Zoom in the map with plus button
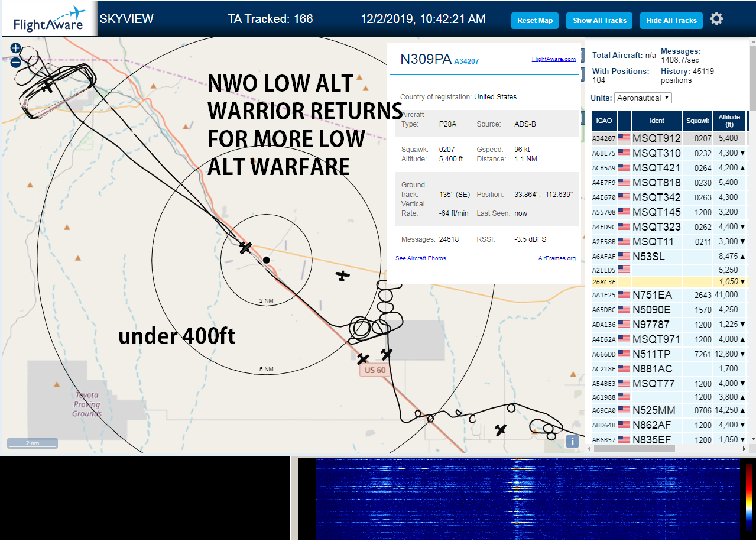Screen dimensions: 756x541 point(16,48)
